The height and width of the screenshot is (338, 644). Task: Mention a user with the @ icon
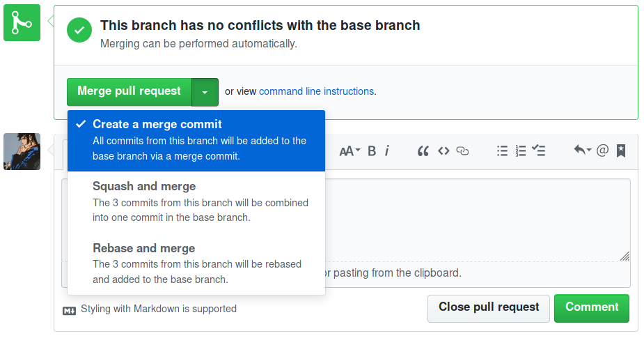pos(602,151)
